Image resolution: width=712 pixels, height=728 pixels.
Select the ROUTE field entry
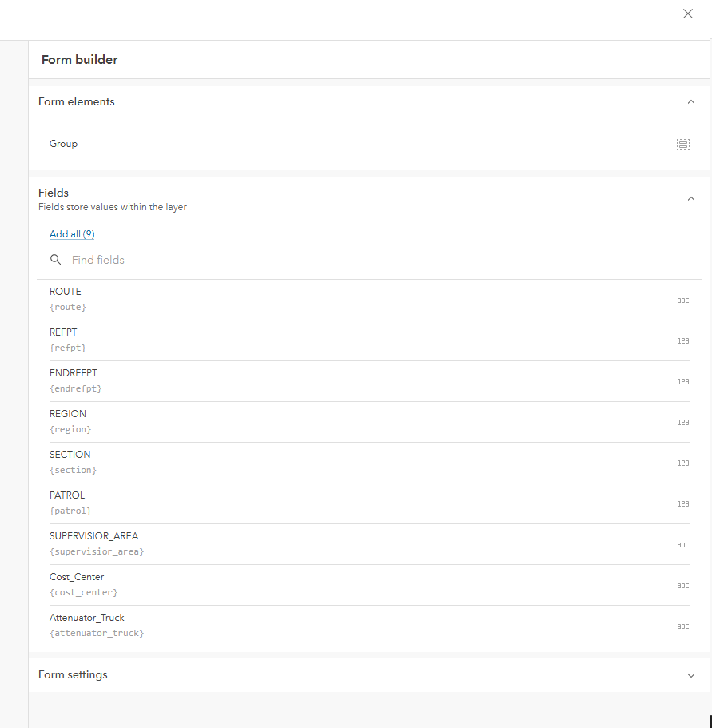(x=240, y=299)
